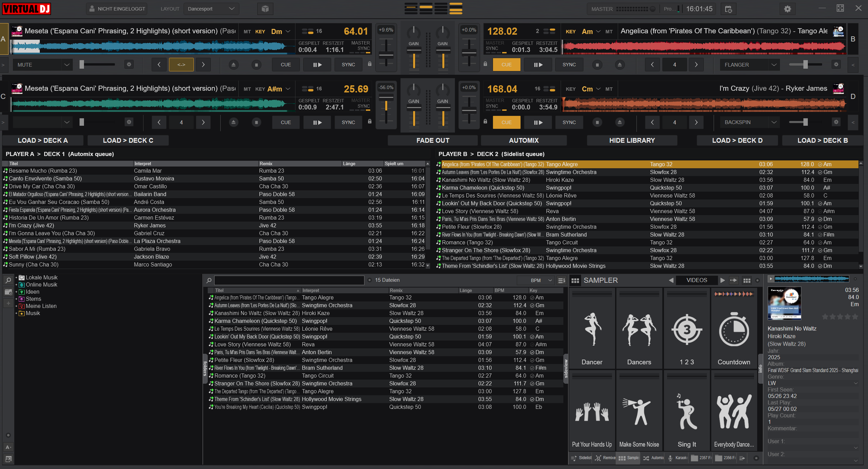868x469 pixels.
Task: Click the FADE OUT button
Action: (433, 140)
